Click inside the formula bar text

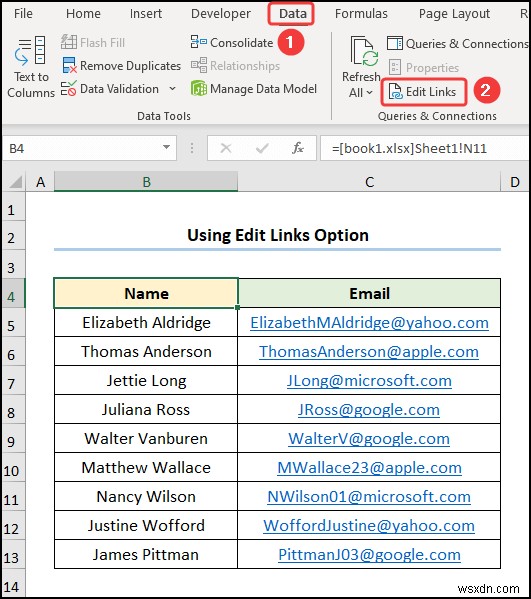pos(409,148)
